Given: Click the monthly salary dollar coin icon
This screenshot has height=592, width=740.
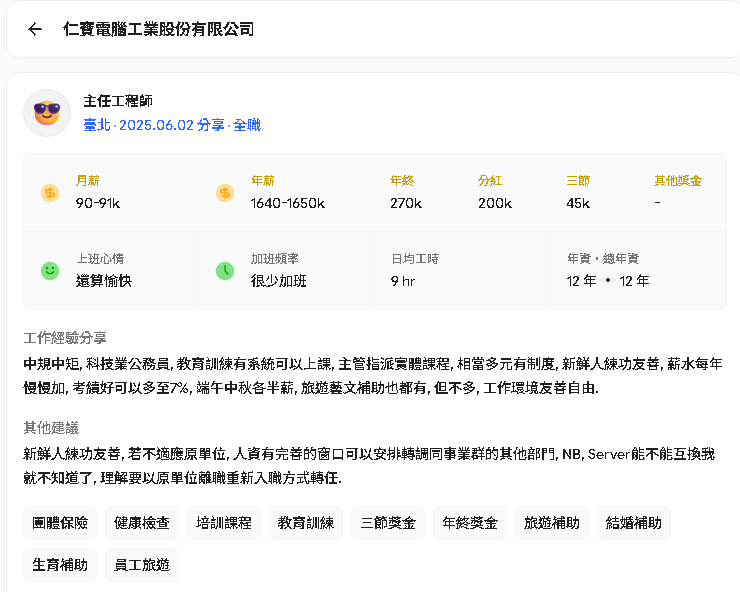Looking at the screenshot, I should 50,193.
